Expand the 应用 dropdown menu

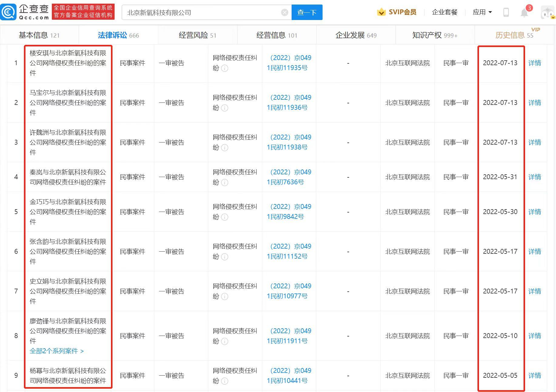point(482,12)
